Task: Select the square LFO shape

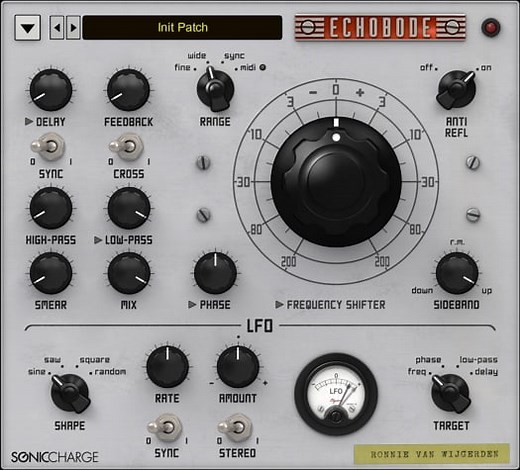Action: pos(95,360)
